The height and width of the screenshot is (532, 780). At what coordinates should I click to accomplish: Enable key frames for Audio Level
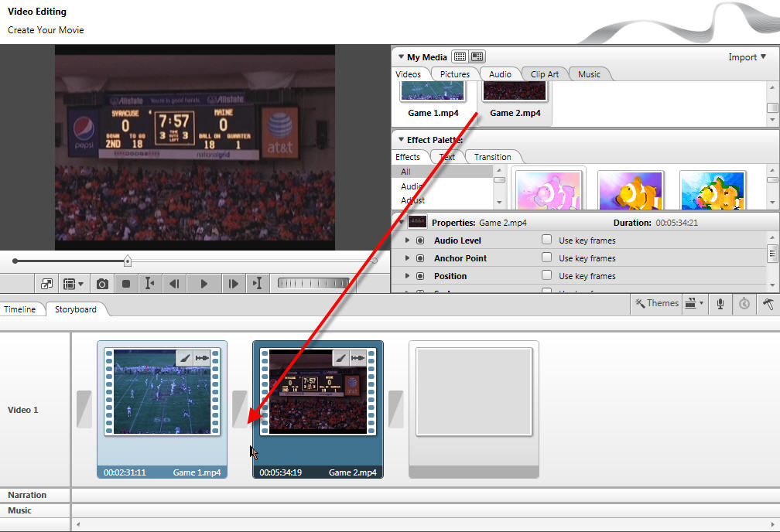click(x=546, y=240)
